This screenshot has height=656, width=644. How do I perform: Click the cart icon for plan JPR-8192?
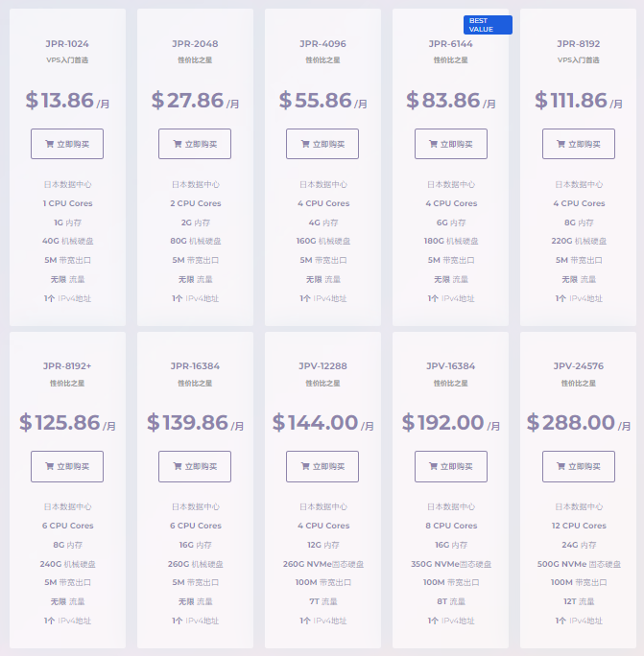561,144
